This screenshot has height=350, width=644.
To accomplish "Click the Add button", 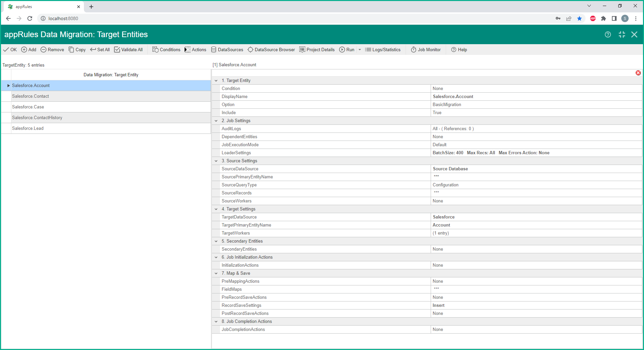I will (29, 50).
